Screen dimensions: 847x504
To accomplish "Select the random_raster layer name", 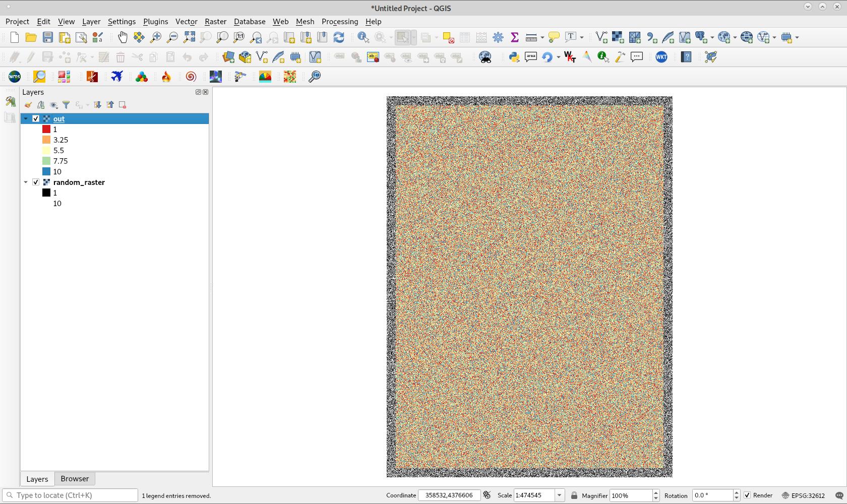I will [x=79, y=182].
